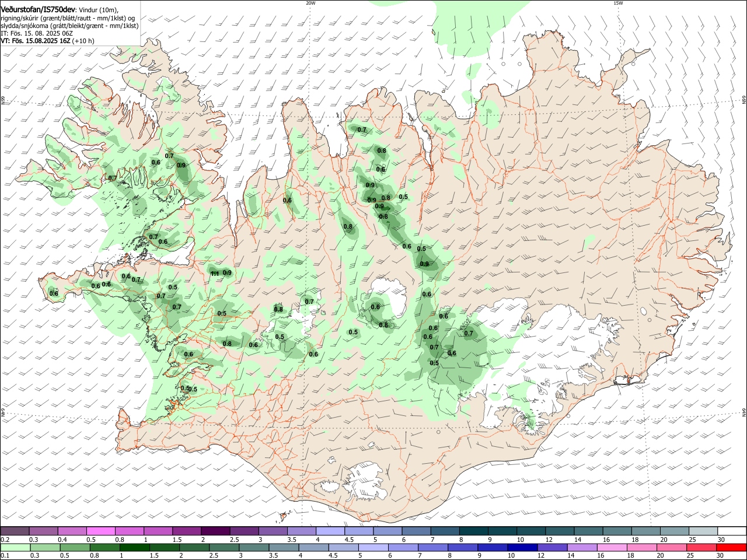Viewport: 747px width, 560px height.
Task: Click the pink 18 swatch in bottom legend row
Action: coord(641,548)
